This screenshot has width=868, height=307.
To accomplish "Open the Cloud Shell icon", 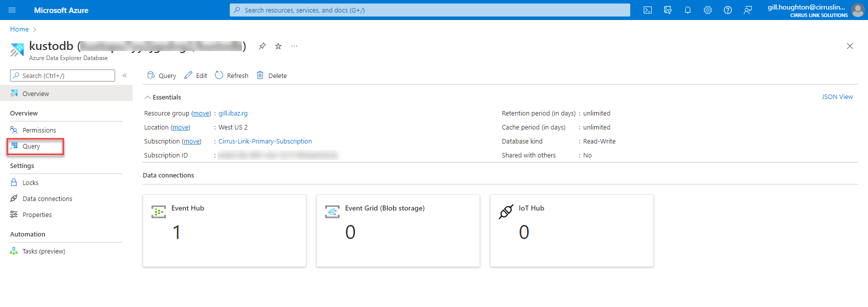I will pos(647,10).
